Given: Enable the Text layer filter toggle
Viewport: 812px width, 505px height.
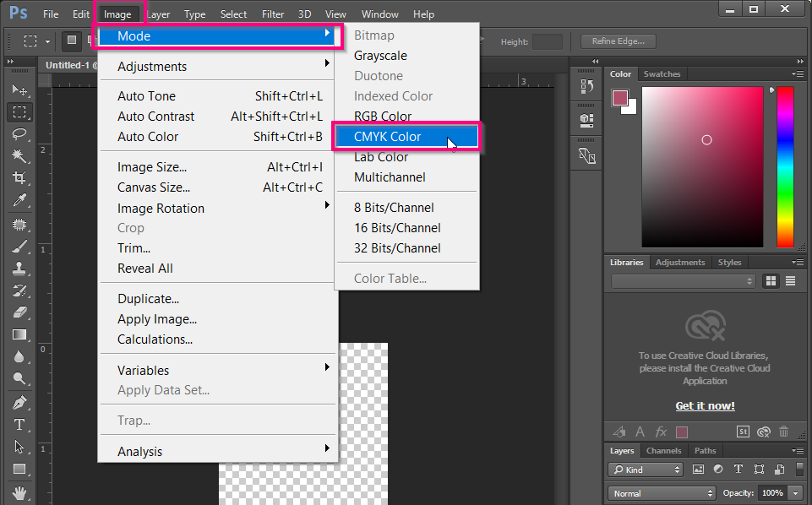Looking at the screenshot, I should coord(738,470).
